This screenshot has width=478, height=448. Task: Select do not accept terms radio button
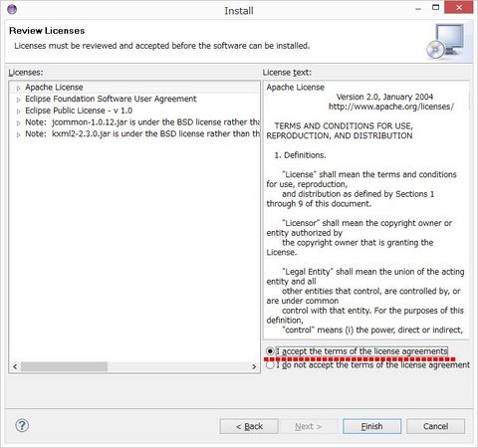pyautogui.click(x=270, y=365)
